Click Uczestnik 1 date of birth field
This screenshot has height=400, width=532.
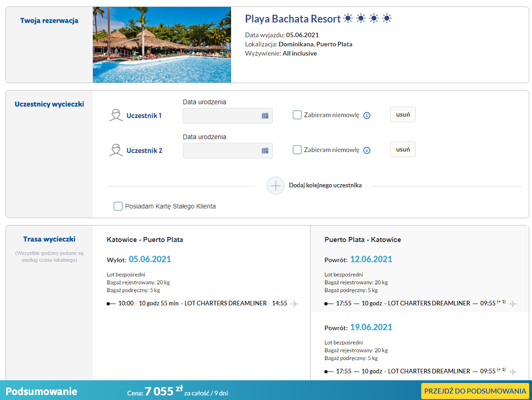tap(221, 116)
